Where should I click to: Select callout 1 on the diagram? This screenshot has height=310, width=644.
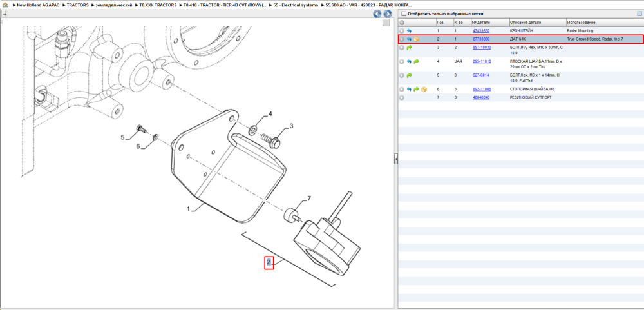tap(189, 209)
